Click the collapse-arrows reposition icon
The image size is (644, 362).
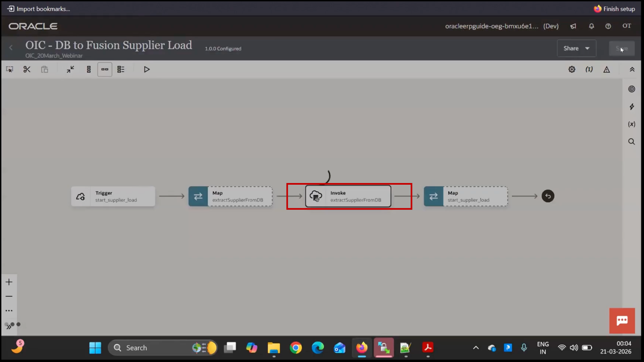[70, 69]
